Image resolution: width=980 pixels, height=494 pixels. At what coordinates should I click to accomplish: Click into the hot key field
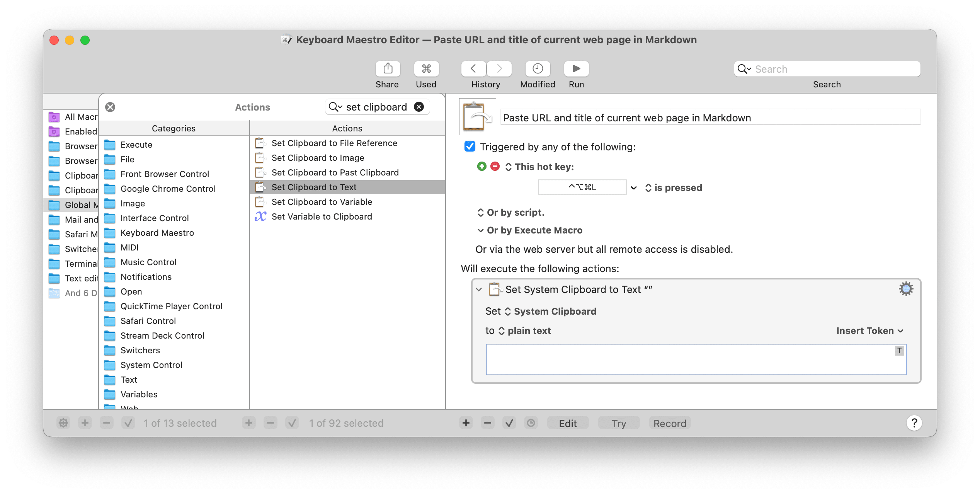point(582,187)
